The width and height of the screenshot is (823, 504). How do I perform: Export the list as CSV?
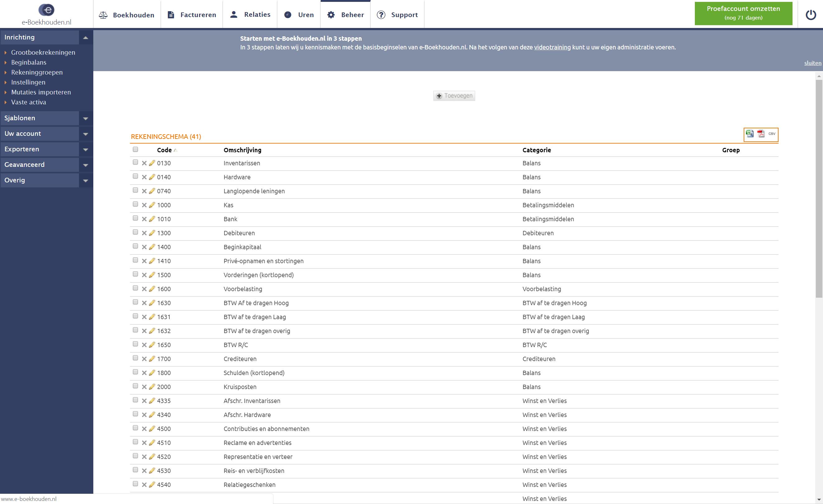(x=772, y=134)
